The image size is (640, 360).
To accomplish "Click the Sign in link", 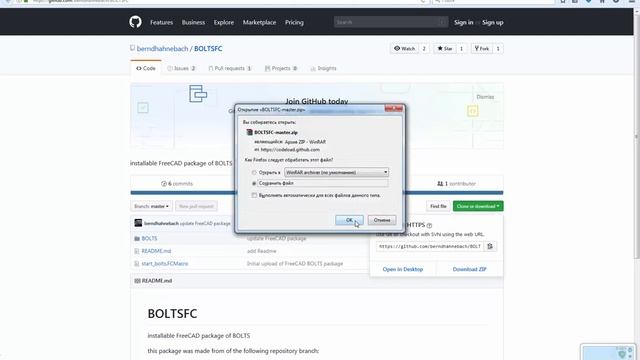I will (x=464, y=22).
